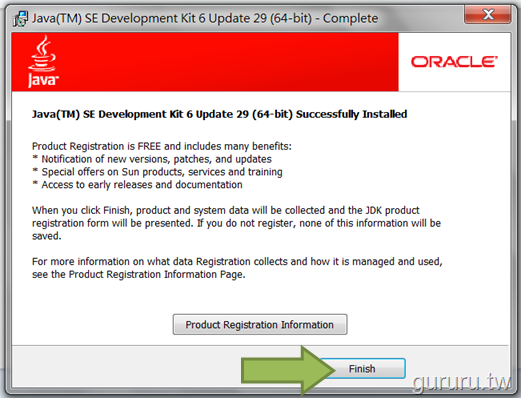Click 'Special offers on Sun products' bullet
521x398 pixels.
pos(157,172)
